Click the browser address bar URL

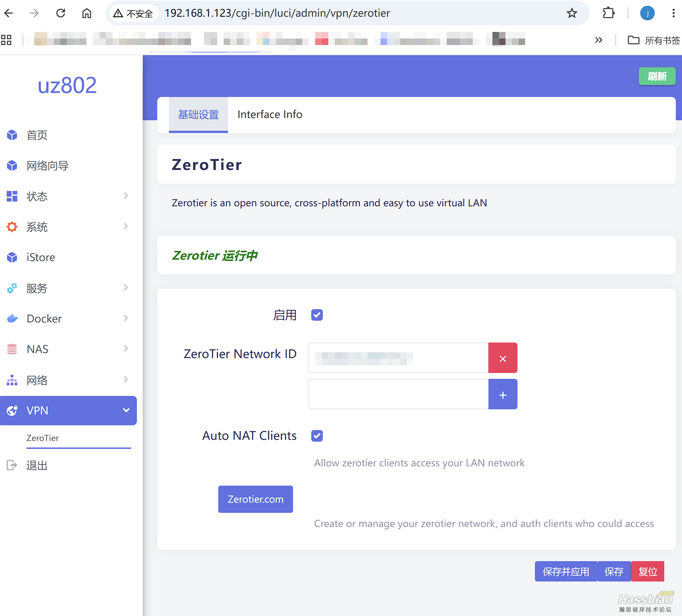point(277,13)
